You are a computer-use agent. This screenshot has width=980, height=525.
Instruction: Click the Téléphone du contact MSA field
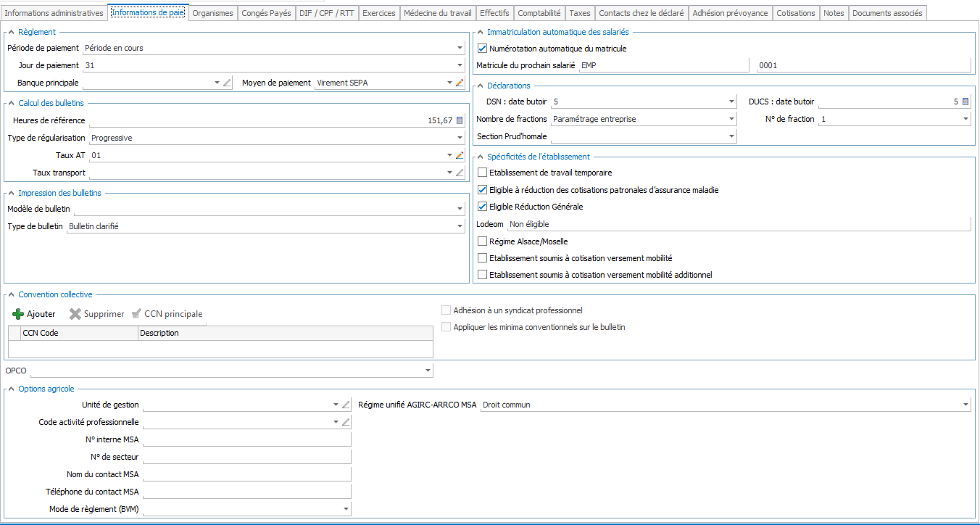pos(246,492)
